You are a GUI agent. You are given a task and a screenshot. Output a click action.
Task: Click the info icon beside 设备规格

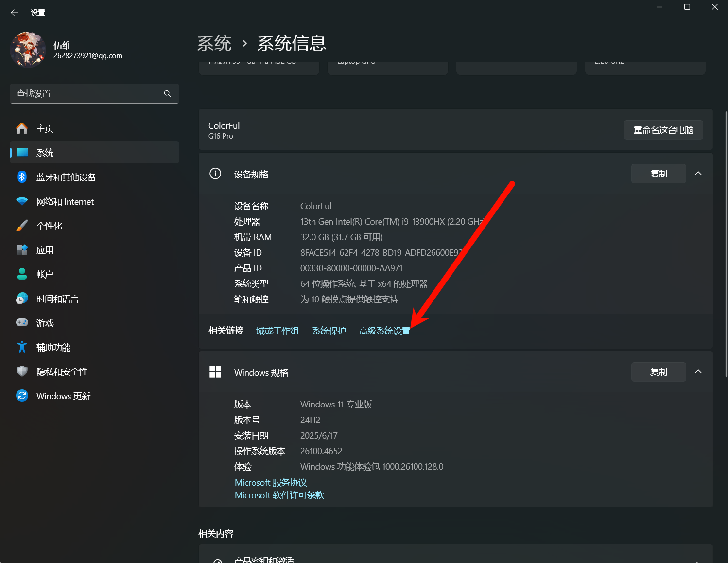click(x=215, y=174)
